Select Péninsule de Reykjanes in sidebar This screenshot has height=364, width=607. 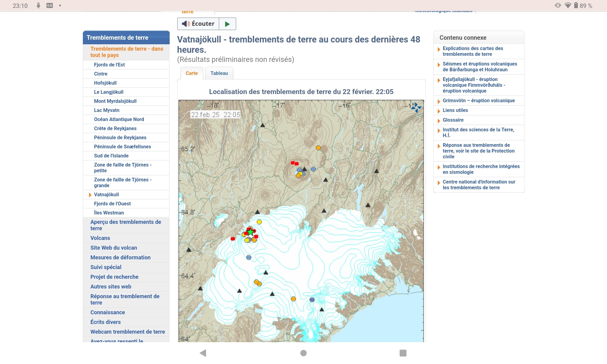120,137
